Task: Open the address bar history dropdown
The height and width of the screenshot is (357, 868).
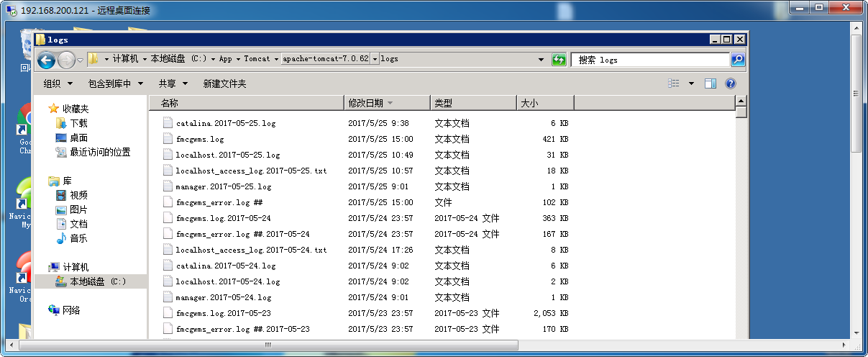Action: pyautogui.click(x=542, y=60)
